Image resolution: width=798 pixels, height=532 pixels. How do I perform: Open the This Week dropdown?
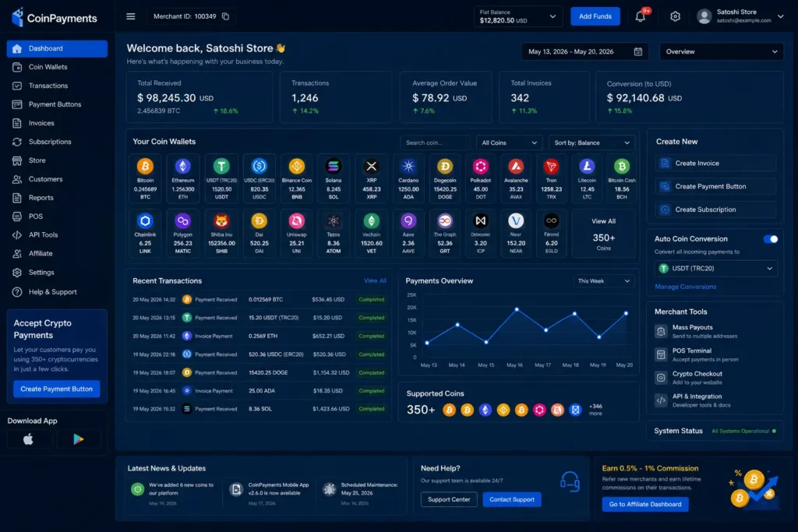pos(604,280)
